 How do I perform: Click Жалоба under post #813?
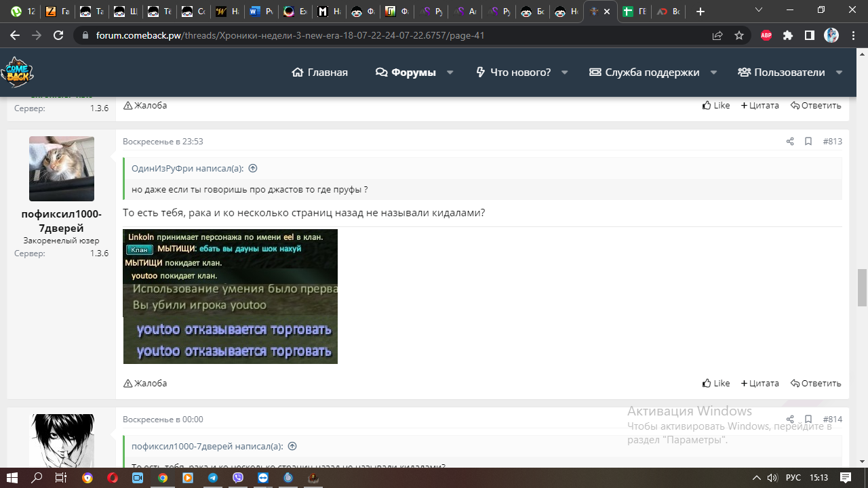coord(145,383)
